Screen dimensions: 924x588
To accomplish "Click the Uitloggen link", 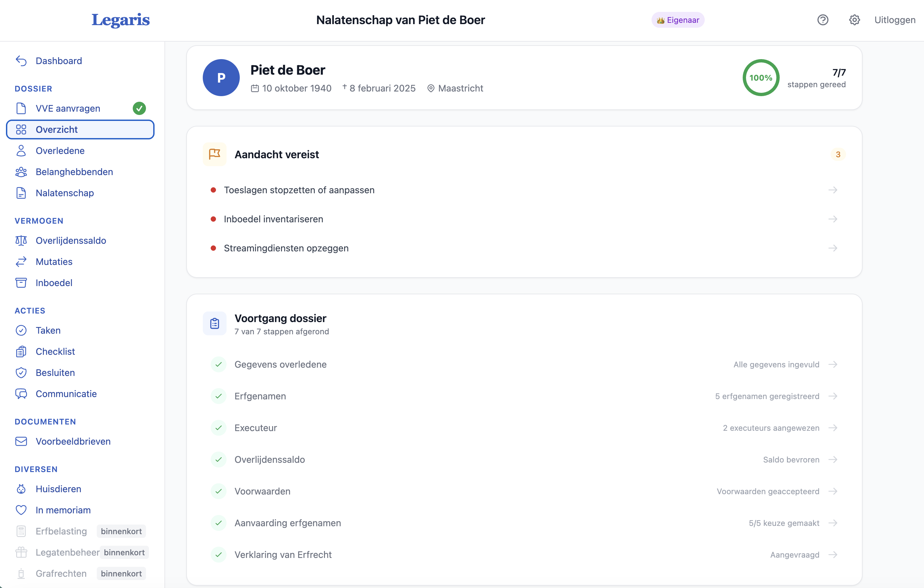I will pyautogui.click(x=895, y=19).
